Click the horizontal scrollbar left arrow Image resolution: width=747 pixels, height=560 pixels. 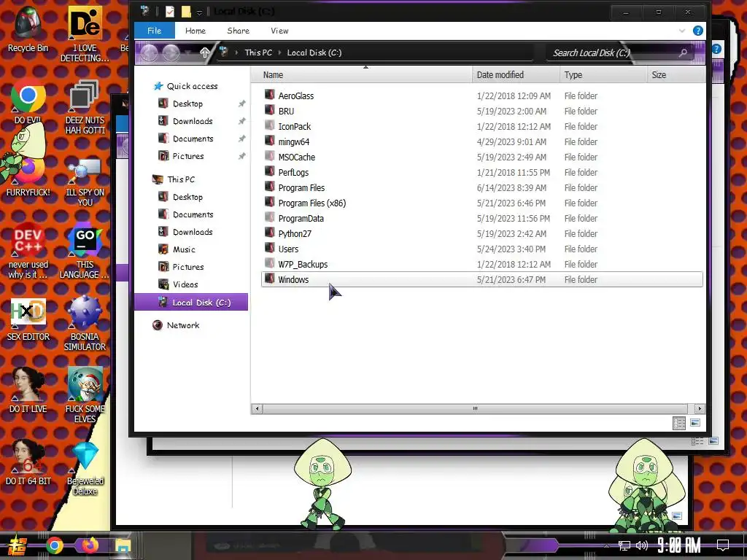(258, 408)
